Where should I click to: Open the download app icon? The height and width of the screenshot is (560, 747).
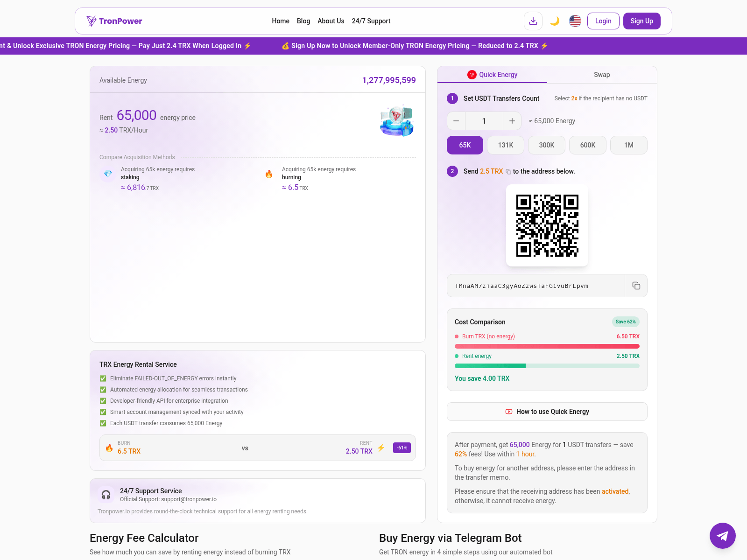pos(533,21)
